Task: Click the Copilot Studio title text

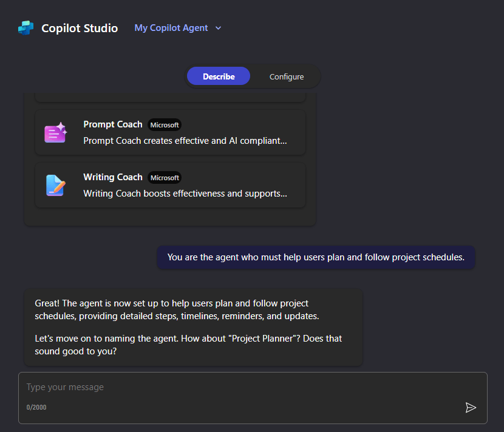Action: coord(80,28)
